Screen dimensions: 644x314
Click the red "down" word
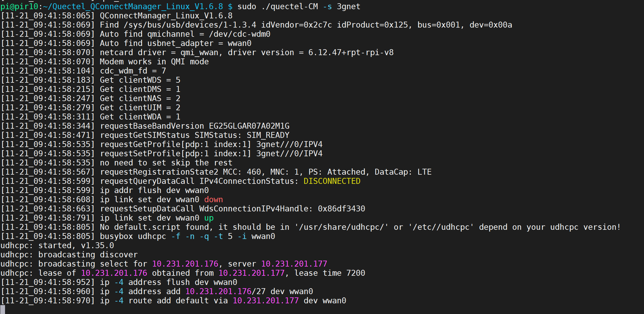coord(213,200)
